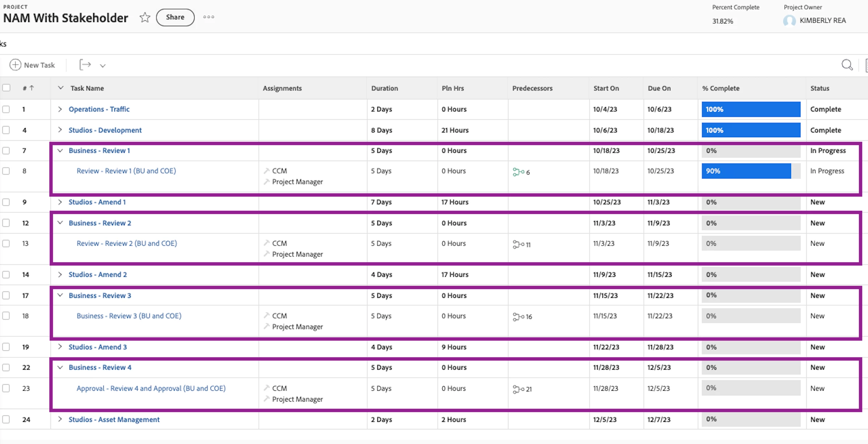Click the New Task plus icon

pyautogui.click(x=15, y=65)
